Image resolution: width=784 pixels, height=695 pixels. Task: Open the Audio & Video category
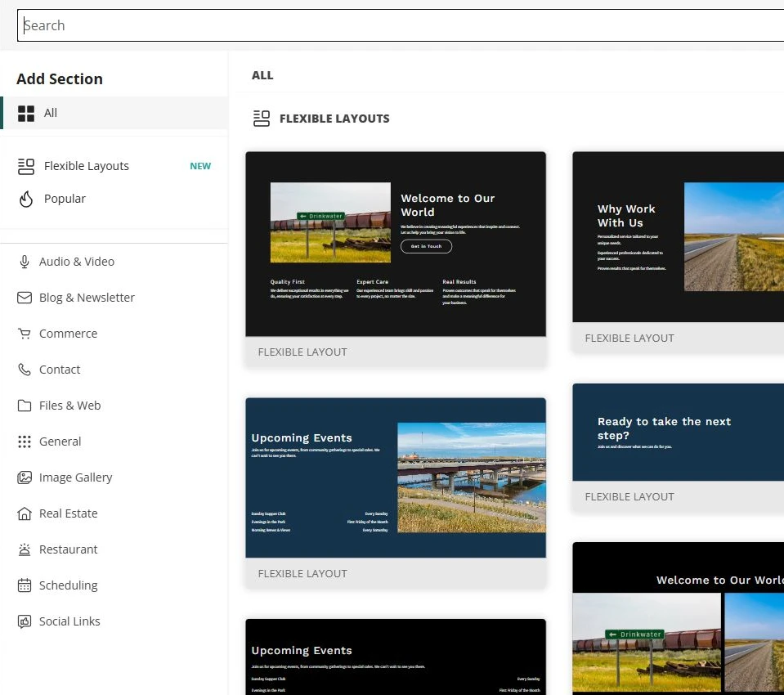pyautogui.click(x=114, y=262)
